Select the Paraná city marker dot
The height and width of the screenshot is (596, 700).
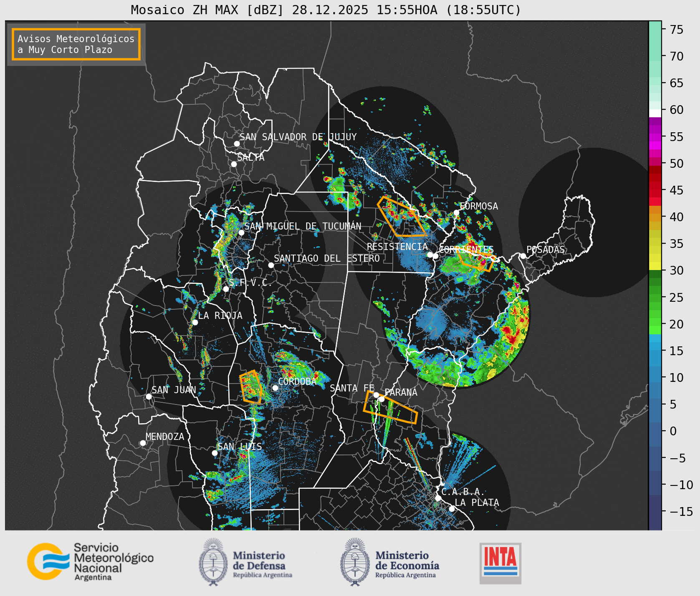tap(382, 399)
